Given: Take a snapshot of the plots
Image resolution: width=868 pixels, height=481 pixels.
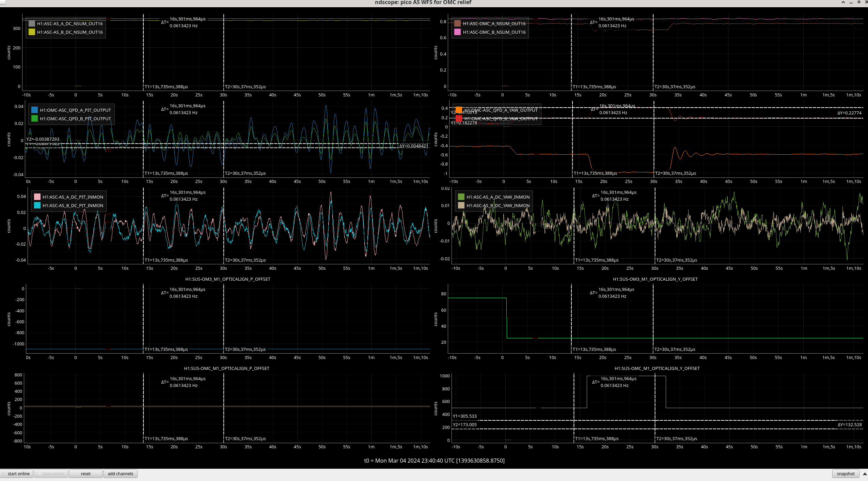Looking at the screenshot, I should [x=846, y=474].
